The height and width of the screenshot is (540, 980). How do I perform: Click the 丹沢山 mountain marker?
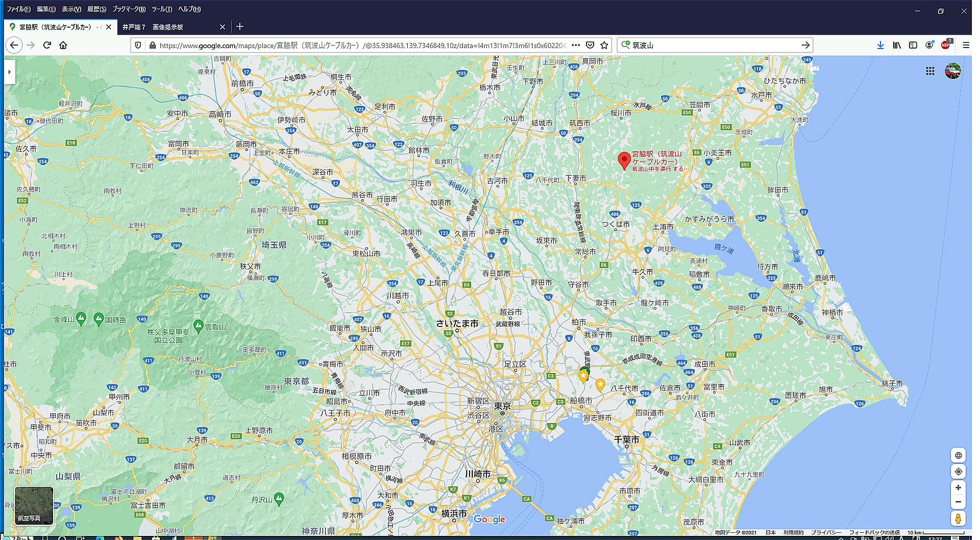279,498
